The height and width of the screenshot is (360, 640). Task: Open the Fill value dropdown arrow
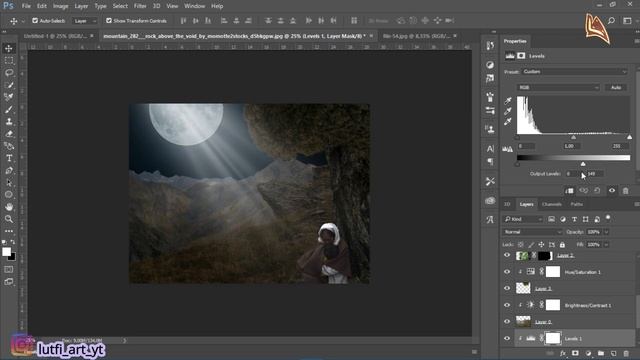[606, 244]
